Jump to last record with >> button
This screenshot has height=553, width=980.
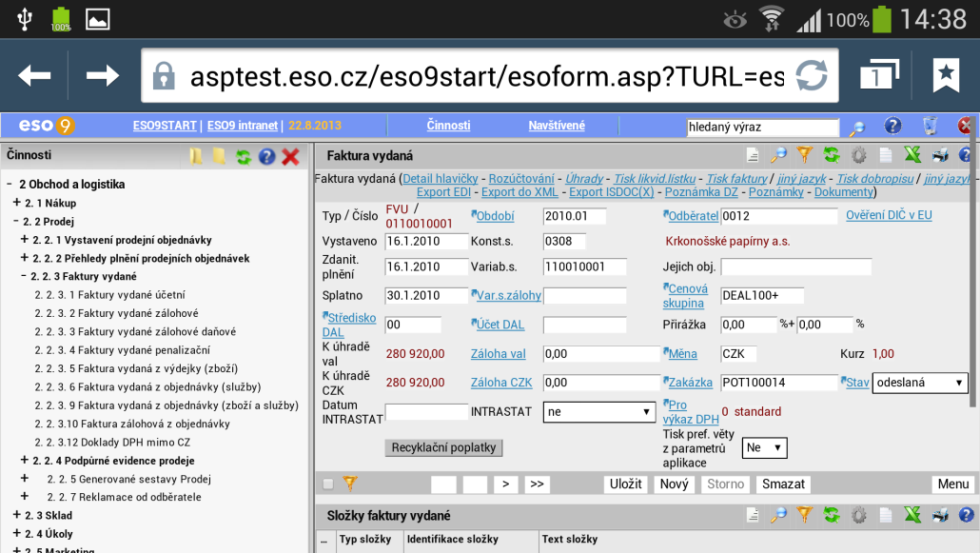[537, 484]
